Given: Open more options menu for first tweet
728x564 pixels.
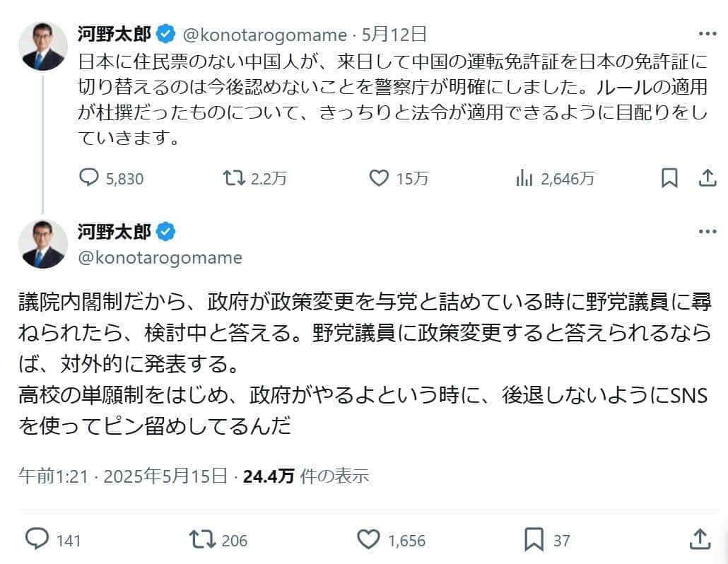Looking at the screenshot, I should coord(707,34).
